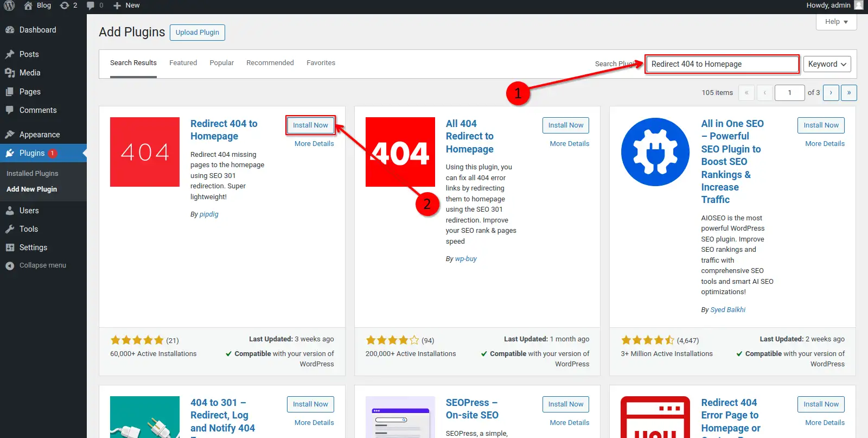Open the Blog home icon link
Screen dimensions: 868x438
point(28,5)
